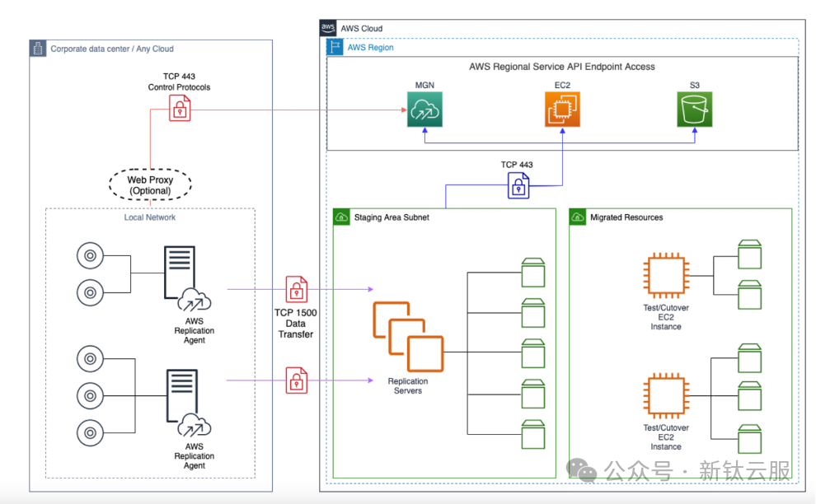
Task: Click the 'Local Network' label
Action: tap(149, 217)
